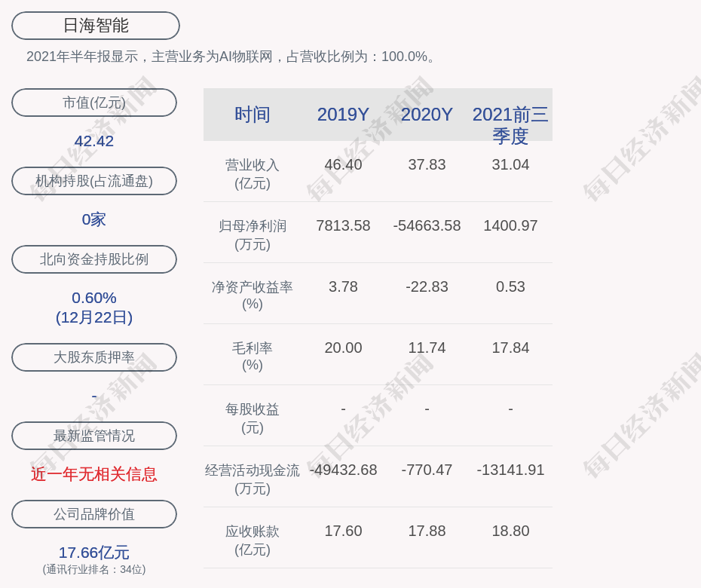Click the 42.42 market value figure
This screenshot has height=588, width=701.
coord(94,141)
